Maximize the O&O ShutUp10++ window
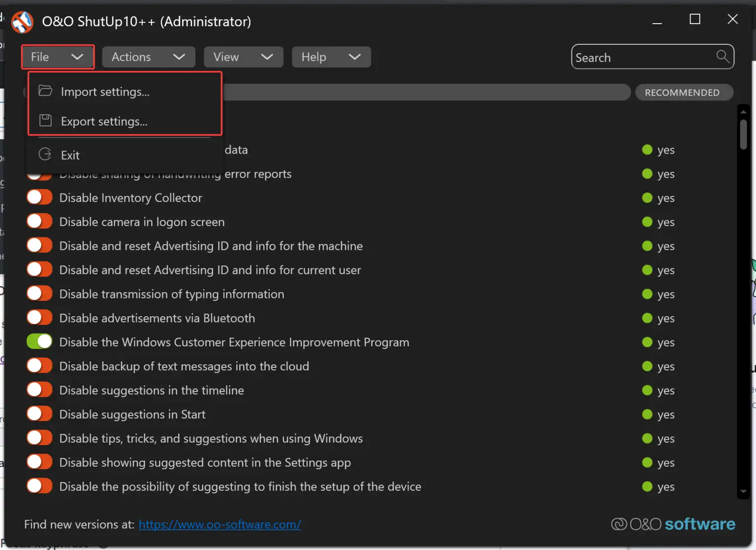756x550 pixels. pyautogui.click(x=695, y=19)
